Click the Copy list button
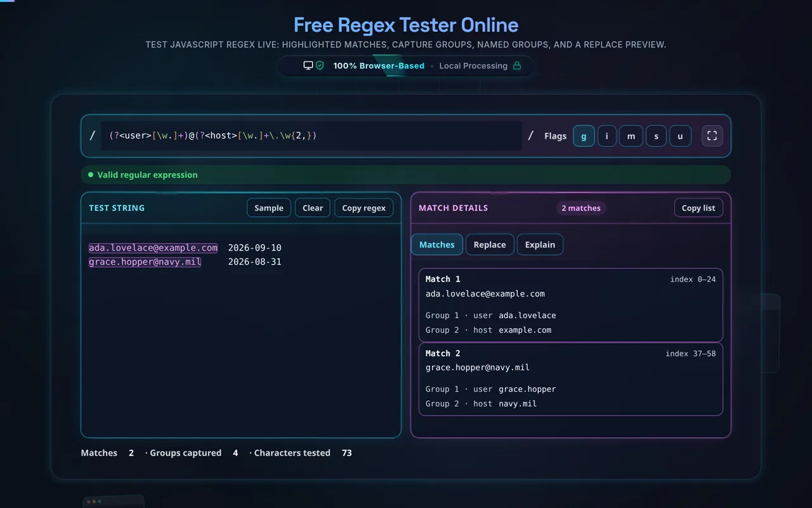 (x=698, y=208)
